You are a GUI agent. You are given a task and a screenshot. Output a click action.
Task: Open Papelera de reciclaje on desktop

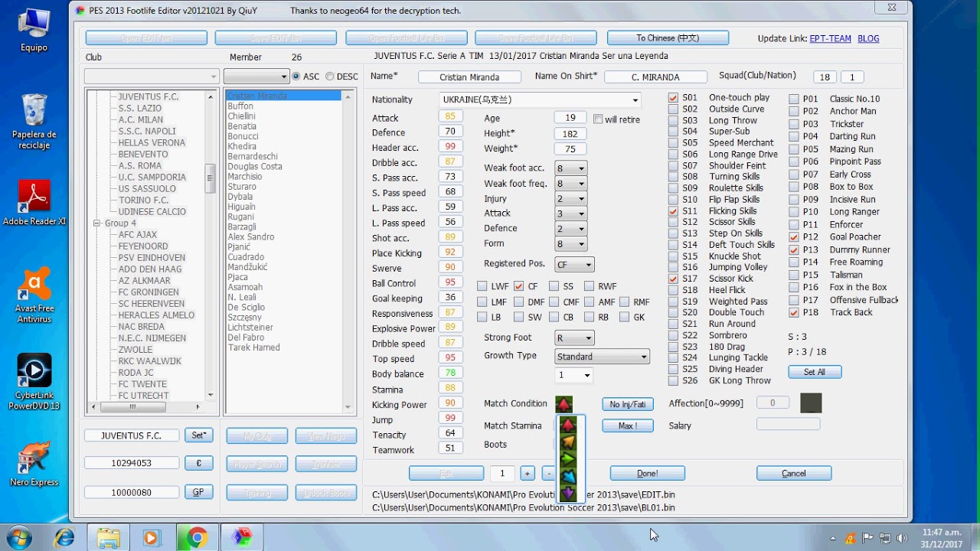pos(34,121)
